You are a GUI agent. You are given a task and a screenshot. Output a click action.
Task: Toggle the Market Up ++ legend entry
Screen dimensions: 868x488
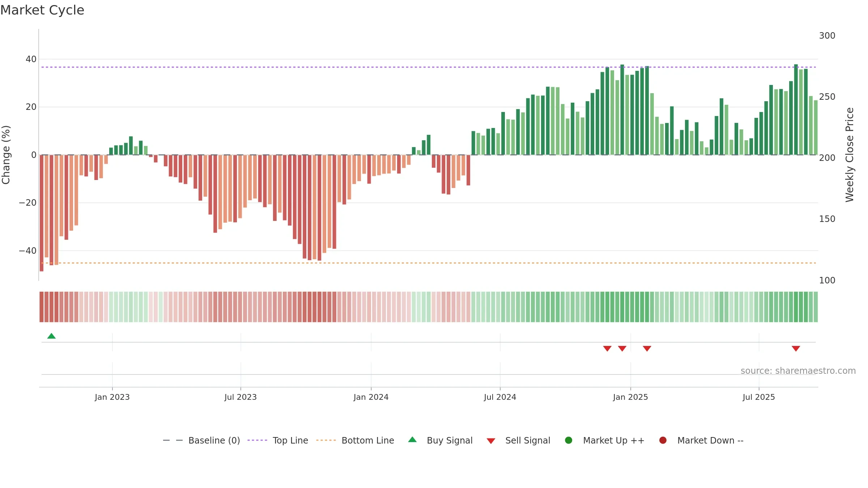604,440
